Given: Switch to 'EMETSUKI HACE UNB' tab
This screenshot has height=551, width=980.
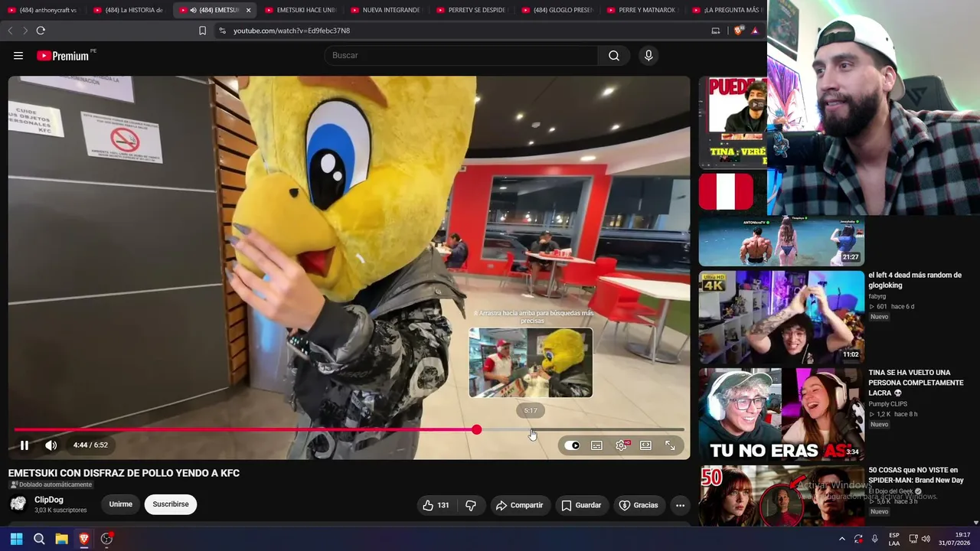Looking at the screenshot, I should (x=300, y=10).
